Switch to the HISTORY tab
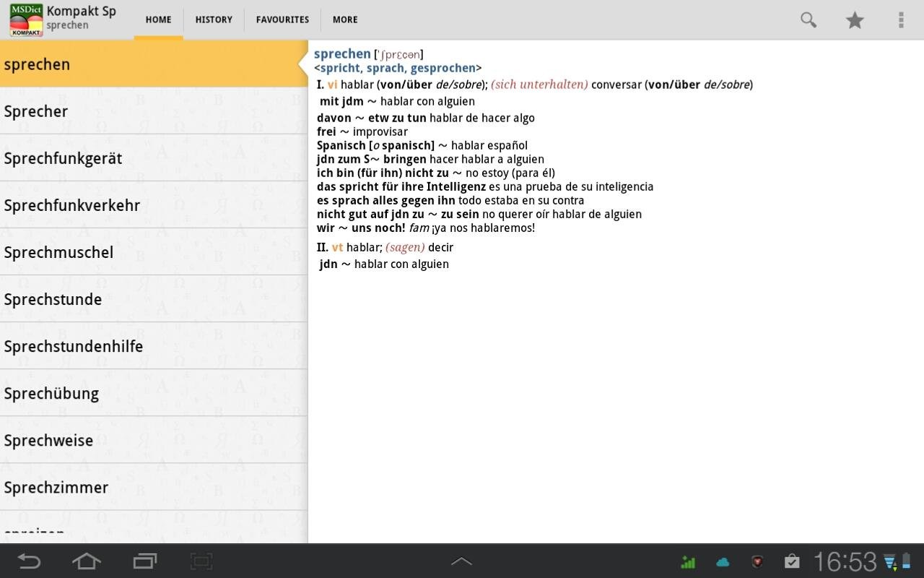Screen dimensions: 924x578 [214, 20]
